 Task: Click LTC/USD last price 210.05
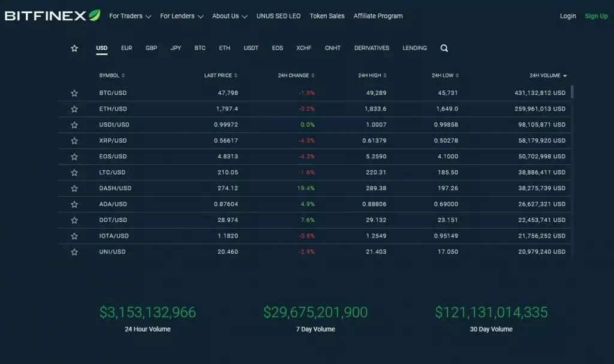[x=228, y=172]
